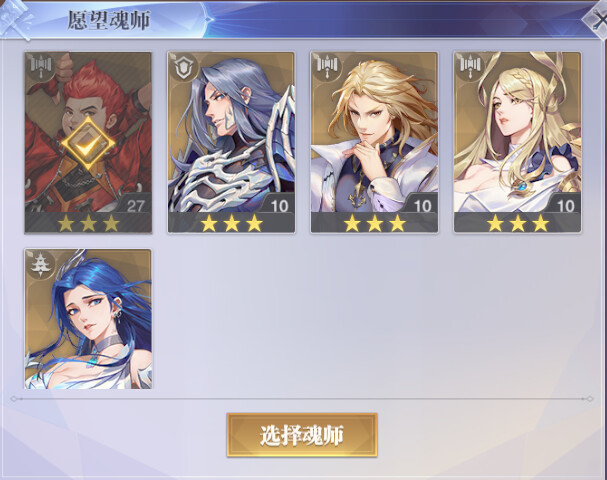Click the shield defense icon on silver-haired hero
The height and width of the screenshot is (480, 607).
(x=184, y=67)
